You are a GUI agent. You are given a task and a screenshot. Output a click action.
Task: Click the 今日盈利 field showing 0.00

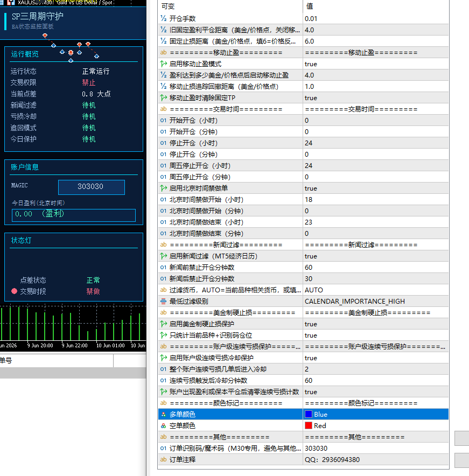(73, 215)
